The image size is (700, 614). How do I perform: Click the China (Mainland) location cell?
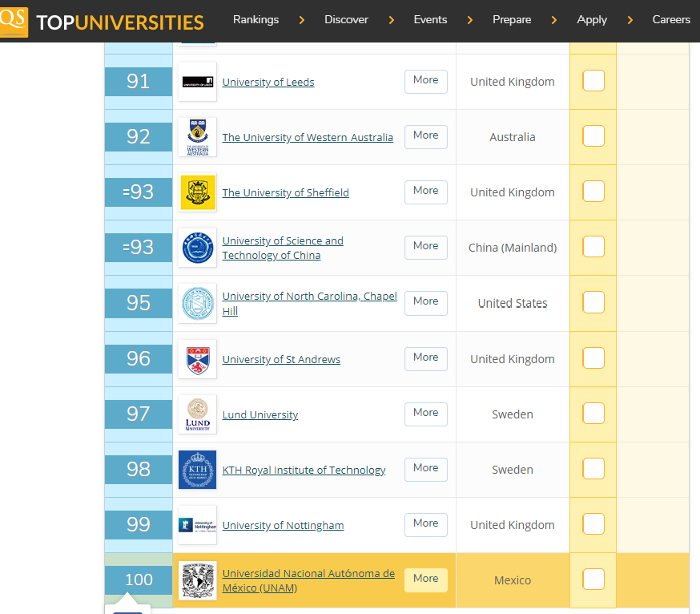[x=513, y=248]
